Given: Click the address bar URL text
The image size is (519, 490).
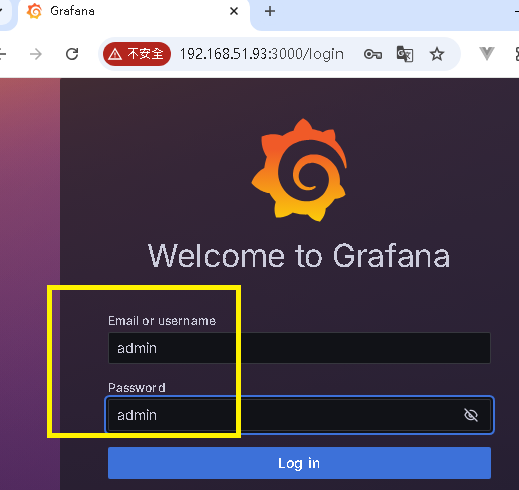Looking at the screenshot, I should pyautogui.click(x=262, y=54).
